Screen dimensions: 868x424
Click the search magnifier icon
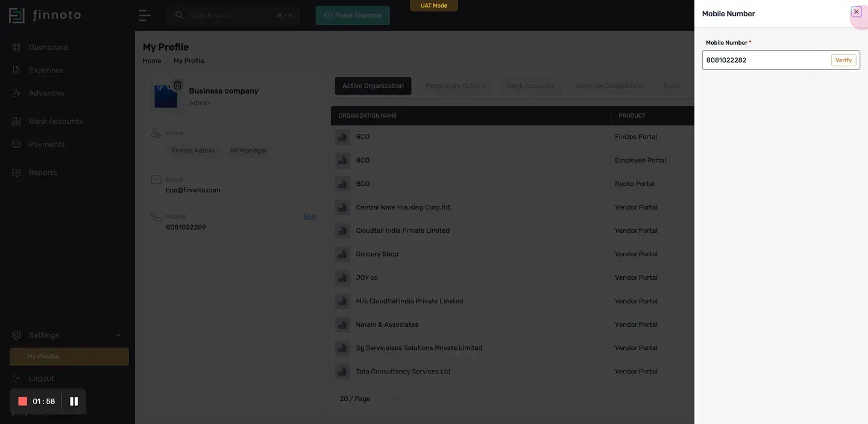coord(179,15)
